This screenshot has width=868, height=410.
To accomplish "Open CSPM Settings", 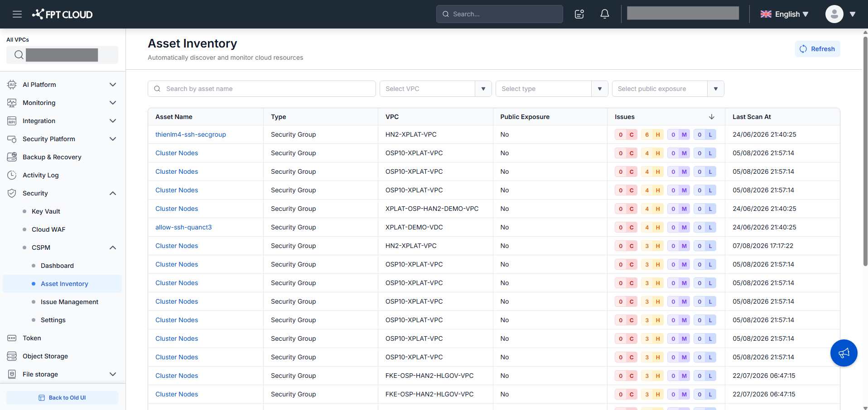I will tap(53, 320).
